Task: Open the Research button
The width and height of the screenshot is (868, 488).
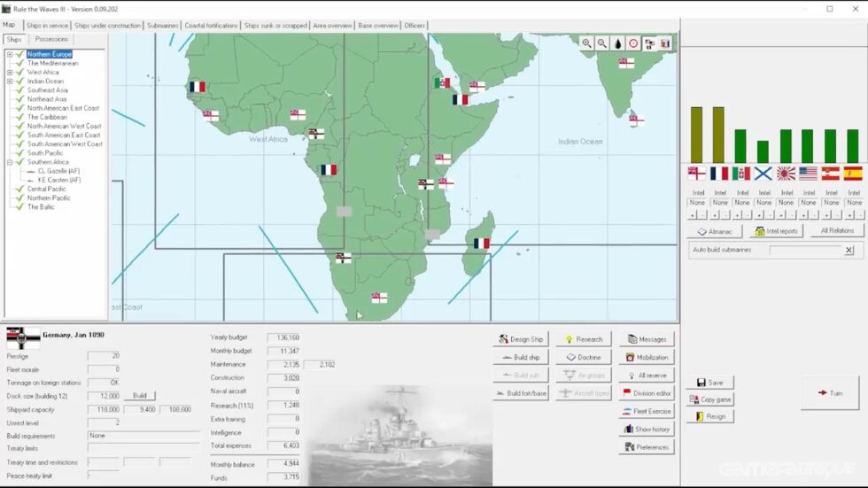Action: click(584, 339)
